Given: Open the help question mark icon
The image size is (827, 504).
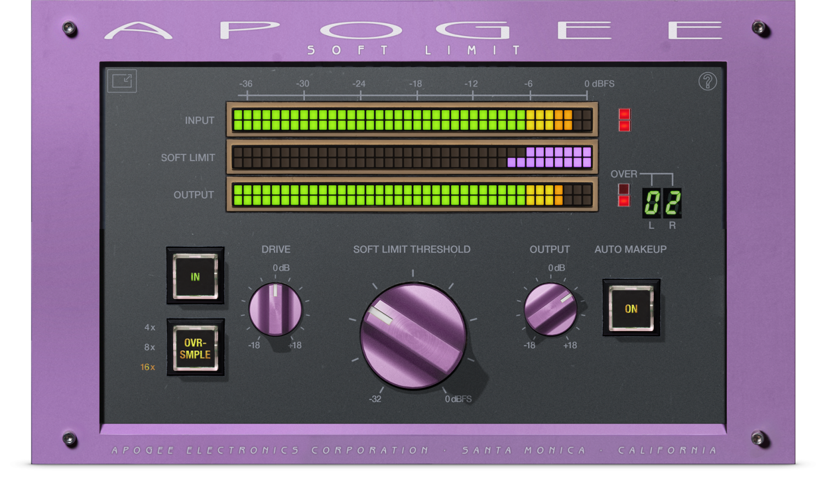Looking at the screenshot, I should pos(707,82).
